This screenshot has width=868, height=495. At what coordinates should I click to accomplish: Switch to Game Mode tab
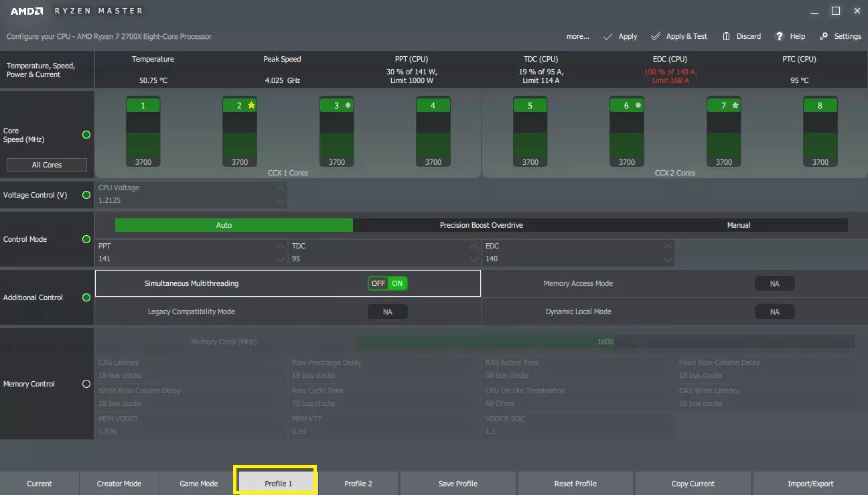tap(199, 484)
